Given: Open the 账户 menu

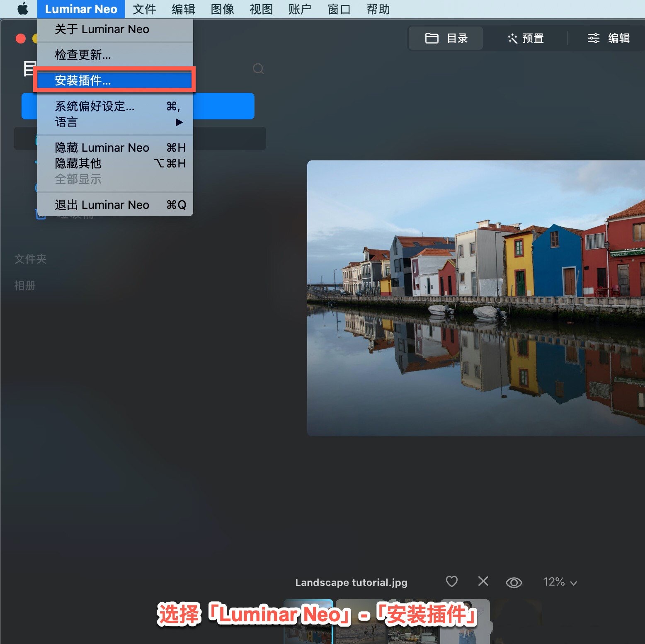Looking at the screenshot, I should pos(300,9).
